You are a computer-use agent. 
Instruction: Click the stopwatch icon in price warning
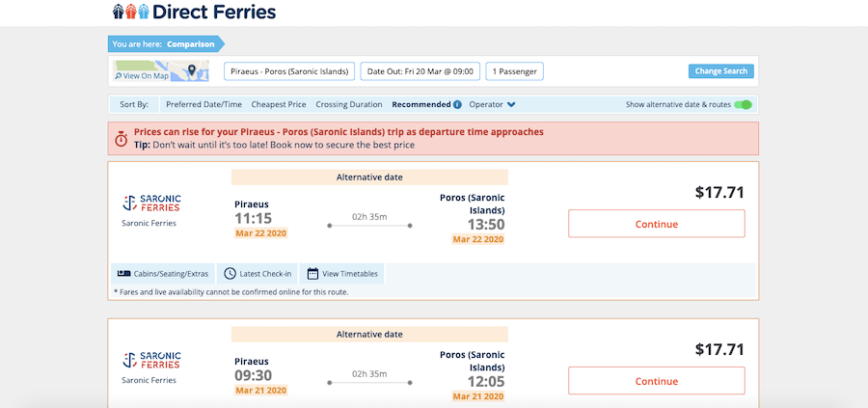122,139
